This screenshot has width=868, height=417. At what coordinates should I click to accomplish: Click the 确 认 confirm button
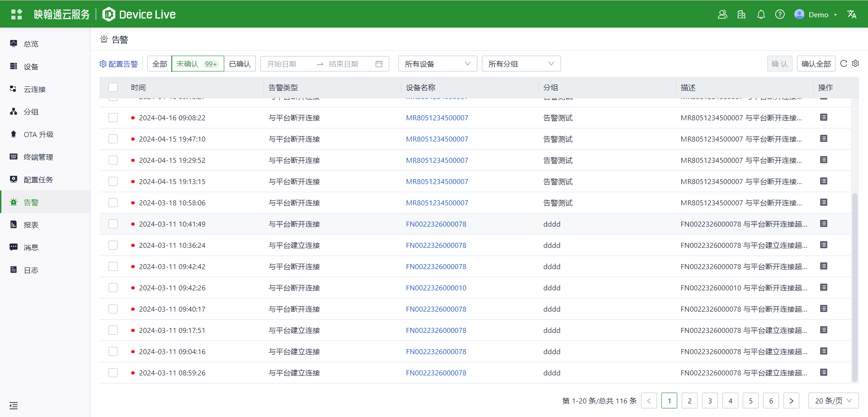(x=779, y=64)
